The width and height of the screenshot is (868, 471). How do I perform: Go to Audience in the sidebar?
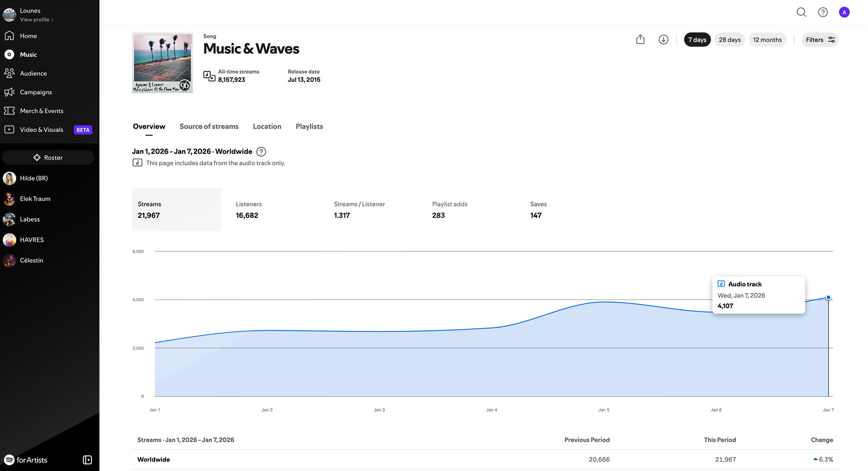33,73
